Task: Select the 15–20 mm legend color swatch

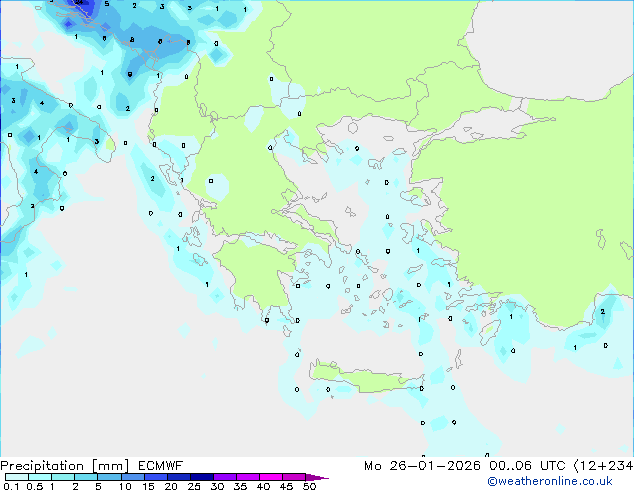Action: coord(156,477)
